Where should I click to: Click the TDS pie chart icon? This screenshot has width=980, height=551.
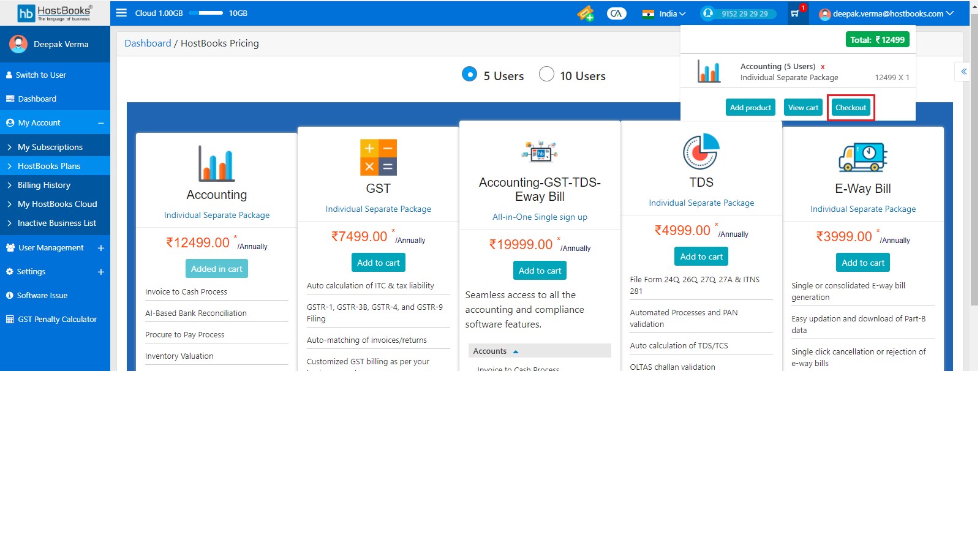[701, 151]
